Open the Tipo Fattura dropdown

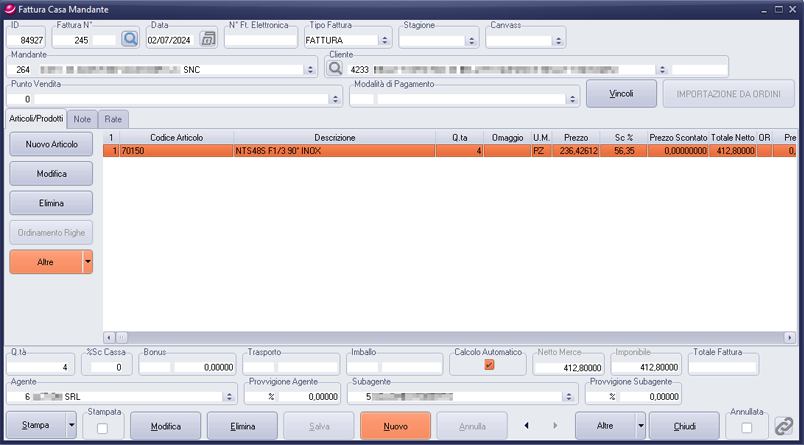tap(385, 41)
